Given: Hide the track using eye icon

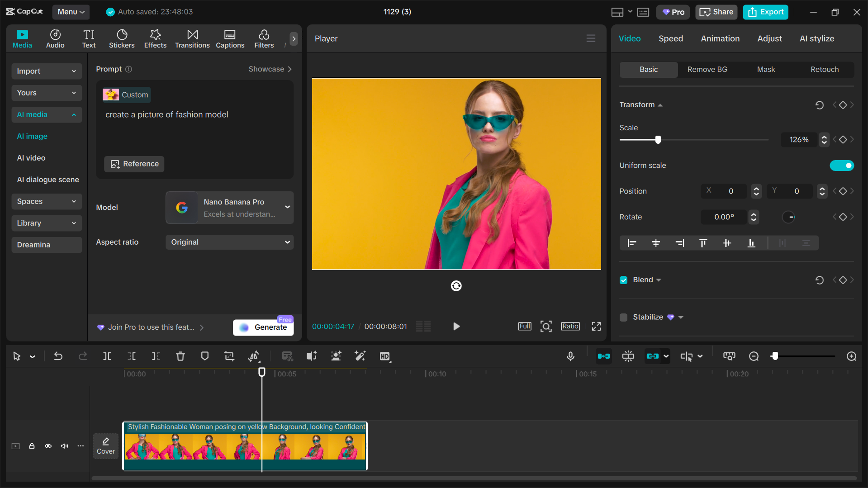Looking at the screenshot, I should pyautogui.click(x=48, y=446).
